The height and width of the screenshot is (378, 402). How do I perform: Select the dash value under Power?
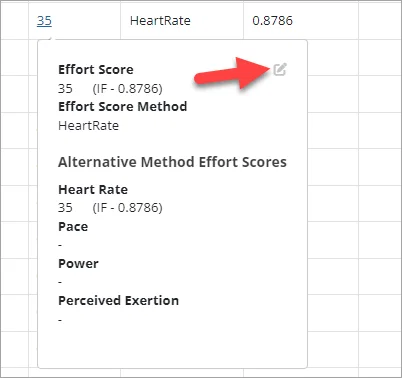click(x=60, y=282)
